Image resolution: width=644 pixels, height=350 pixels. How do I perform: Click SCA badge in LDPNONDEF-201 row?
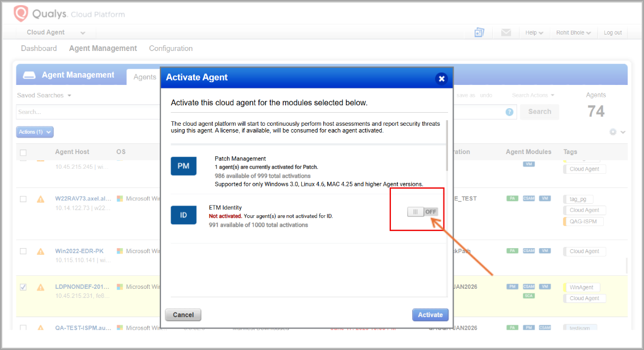coord(528,296)
